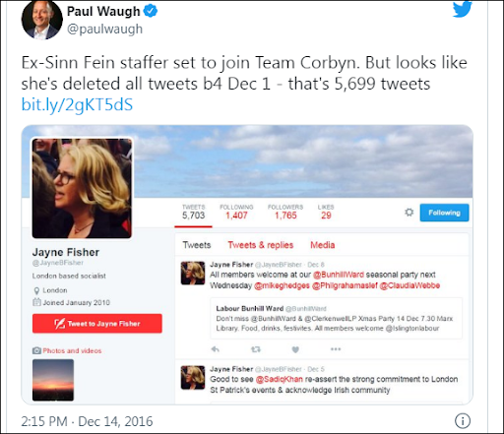Click the Twitter bird logo
Image resolution: width=504 pixels, height=434 pixels.
(463, 9)
